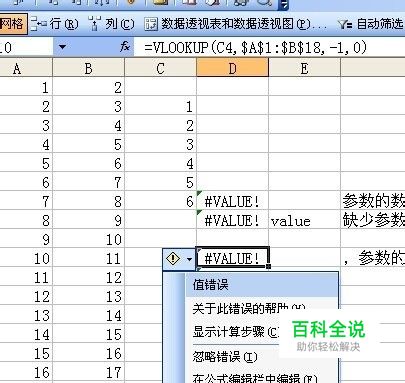Viewport: 405px width, 383px height.
Task: Open the error smart tag dropdown arrow
Action: (190, 259)
